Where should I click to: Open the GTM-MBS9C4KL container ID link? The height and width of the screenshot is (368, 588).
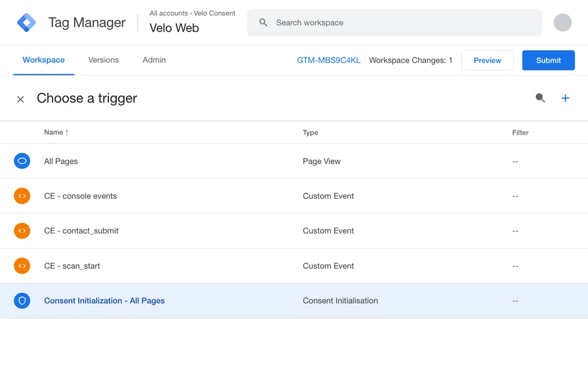tap(329, 60)
